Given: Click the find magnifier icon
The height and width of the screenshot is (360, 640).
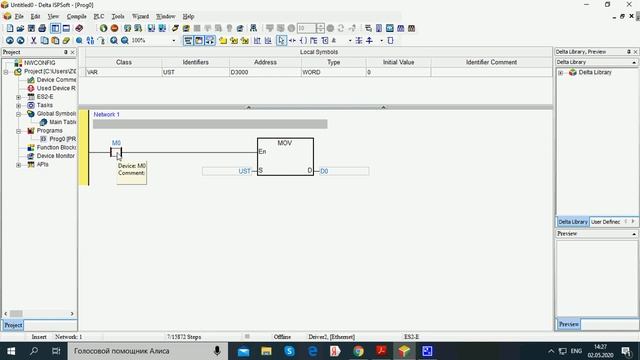Looking at the screenshot, I should tap(79, 40).
